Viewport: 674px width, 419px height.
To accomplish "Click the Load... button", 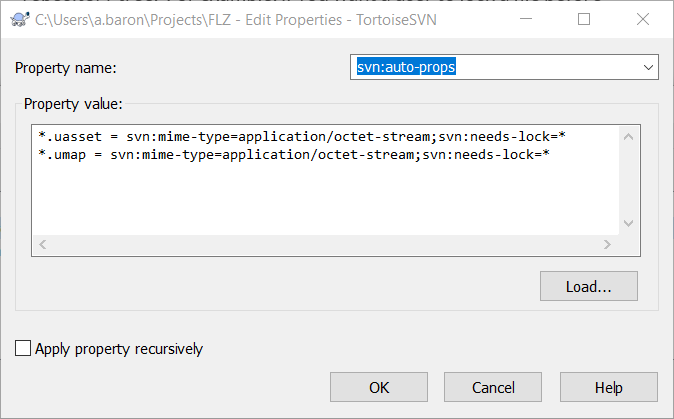I will coord(588,286).
